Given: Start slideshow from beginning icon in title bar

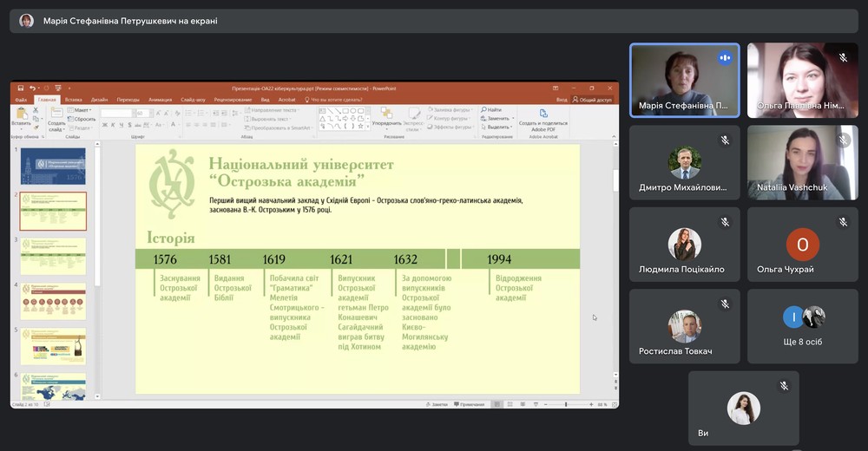Looking at the screenshot, I should (58, 88).
